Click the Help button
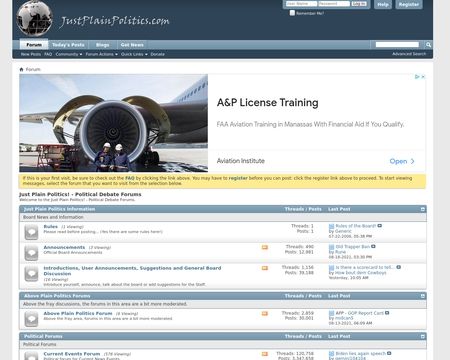The image size is (450, 360). tap(383, 4)
